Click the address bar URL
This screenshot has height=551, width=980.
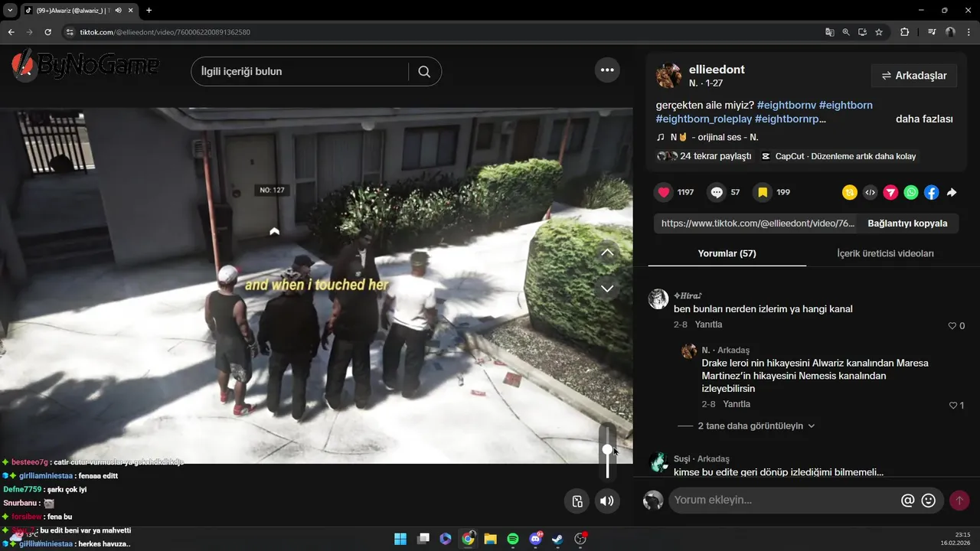165,32
